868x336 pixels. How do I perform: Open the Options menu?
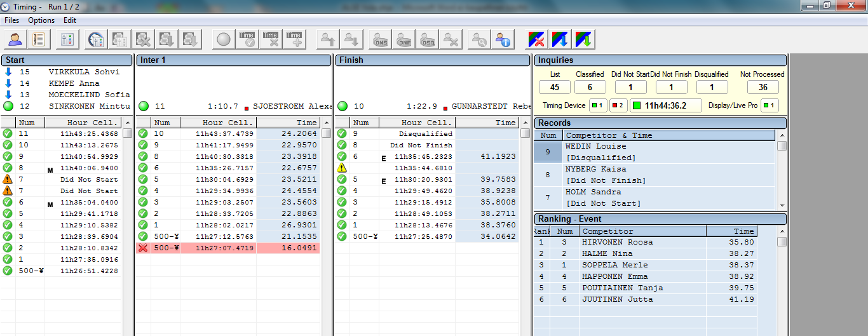click(x=41, y=20)
